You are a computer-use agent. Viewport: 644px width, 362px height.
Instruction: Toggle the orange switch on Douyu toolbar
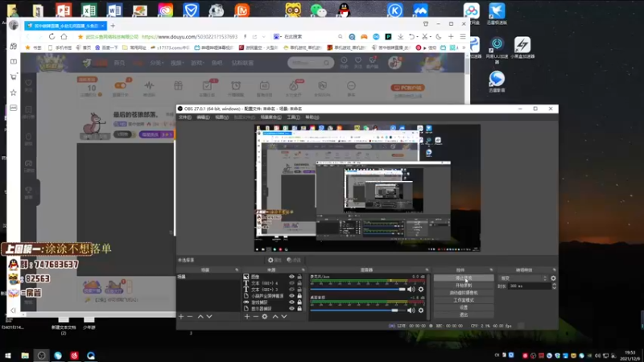[120, 85]
